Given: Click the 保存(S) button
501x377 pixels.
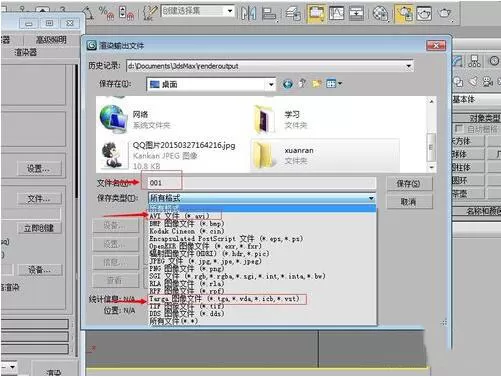Looking at the screenshot, I should pyautogui.click(x=409, y=183).
